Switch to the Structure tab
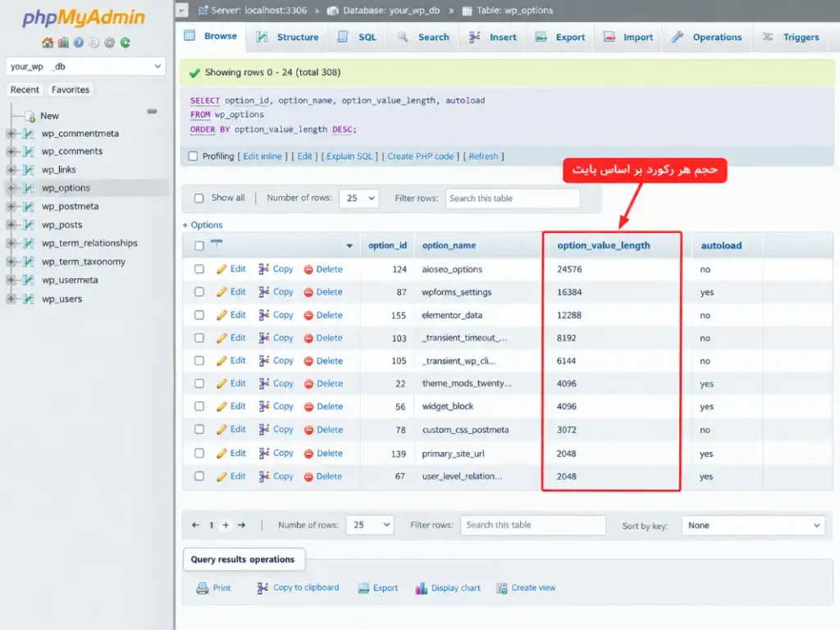This screenshot has height=630, width=840. [287, 37]
